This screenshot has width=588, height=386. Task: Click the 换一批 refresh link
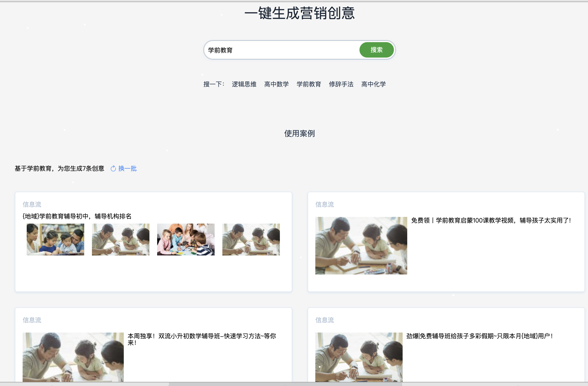tap(127, 168)
